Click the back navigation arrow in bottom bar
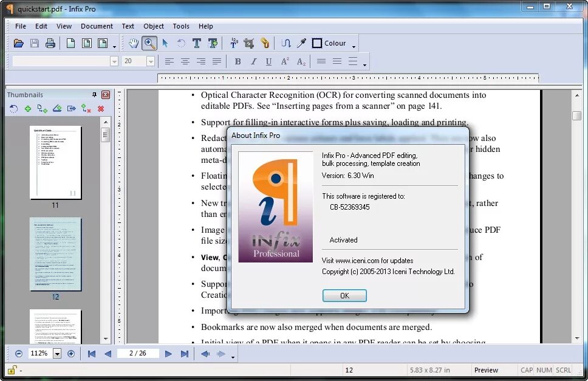The image size is (588, 381). 205,354
